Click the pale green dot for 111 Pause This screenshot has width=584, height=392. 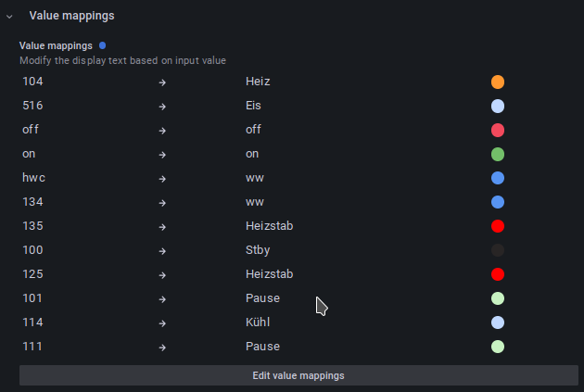pos(498,347)
